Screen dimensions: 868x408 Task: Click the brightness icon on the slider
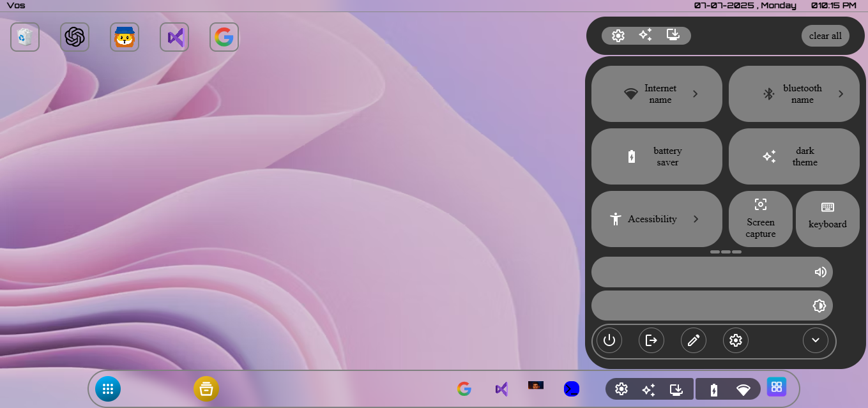tap(819, 306)
